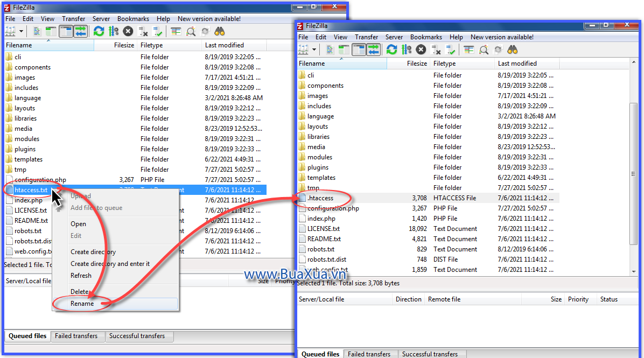Click the components folder icon in left window
The width and height of the screenshot is (644, 358).
tap(9, 67)
